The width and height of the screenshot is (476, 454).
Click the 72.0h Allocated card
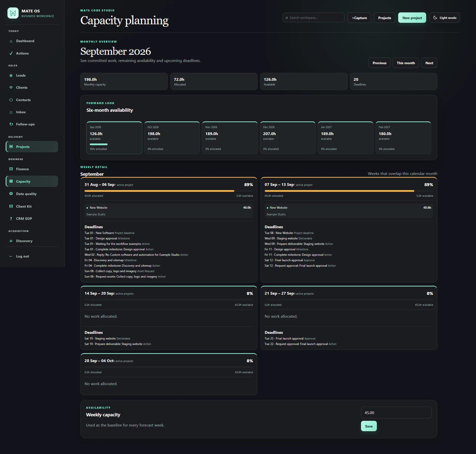click(x=214, y=82)
